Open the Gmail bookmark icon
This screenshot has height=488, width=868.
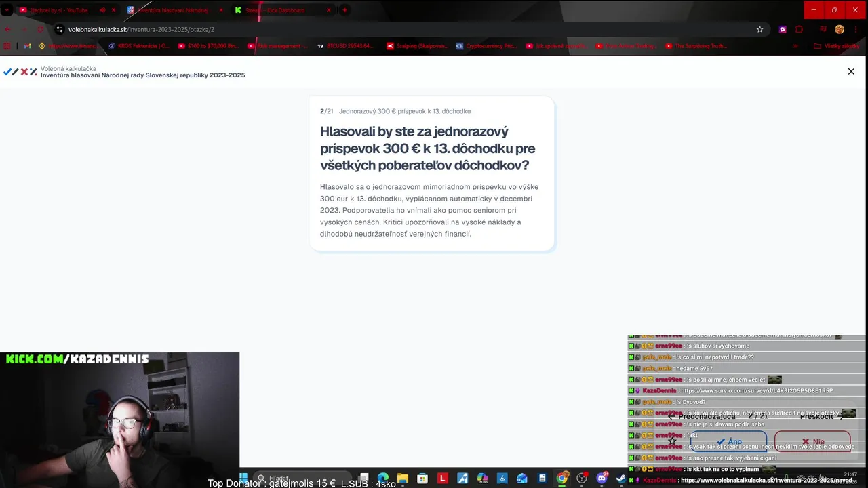[27, 46]
